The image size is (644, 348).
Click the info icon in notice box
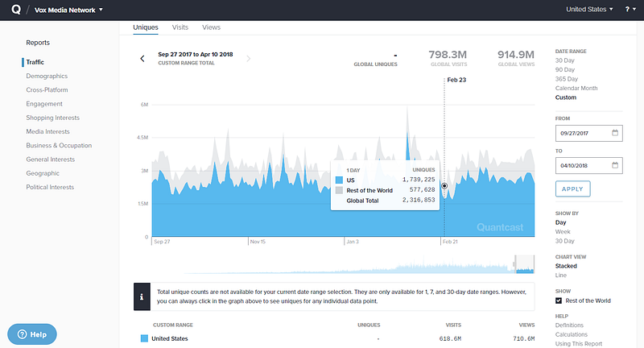[142, 296]
